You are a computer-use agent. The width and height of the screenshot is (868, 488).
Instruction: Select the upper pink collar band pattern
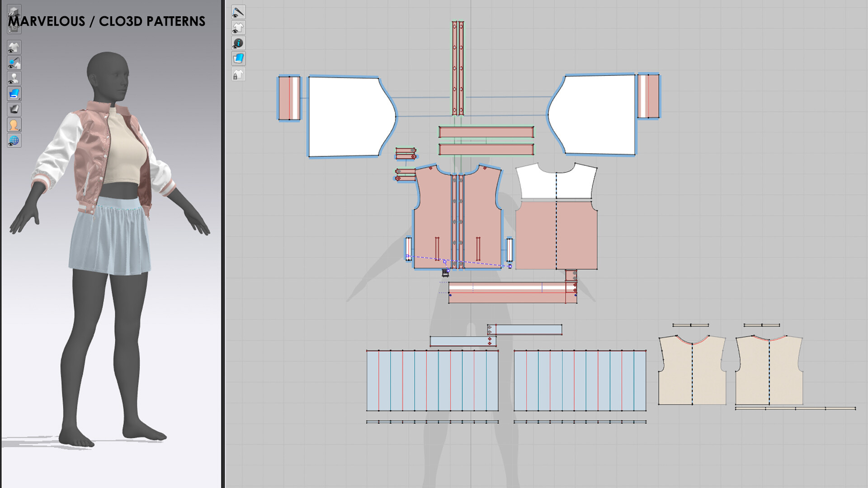(486, 132)
